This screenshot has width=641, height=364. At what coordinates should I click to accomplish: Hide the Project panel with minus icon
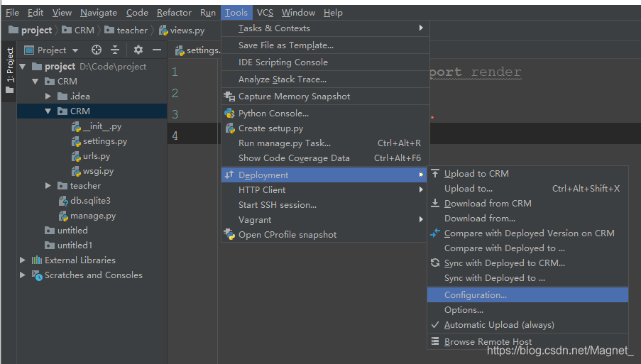[157, 50]
